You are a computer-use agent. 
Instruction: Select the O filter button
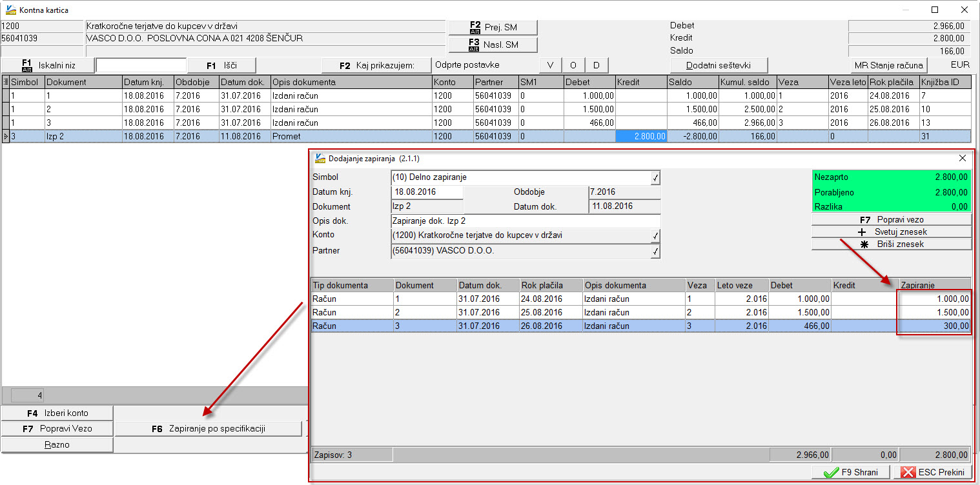pyautogui.click(x=573, y=65)
